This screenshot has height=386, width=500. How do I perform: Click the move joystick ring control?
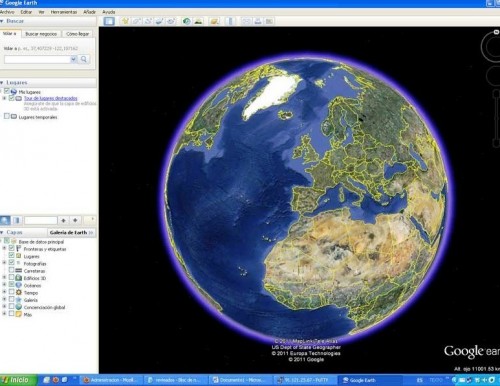[x=494, y=75]
